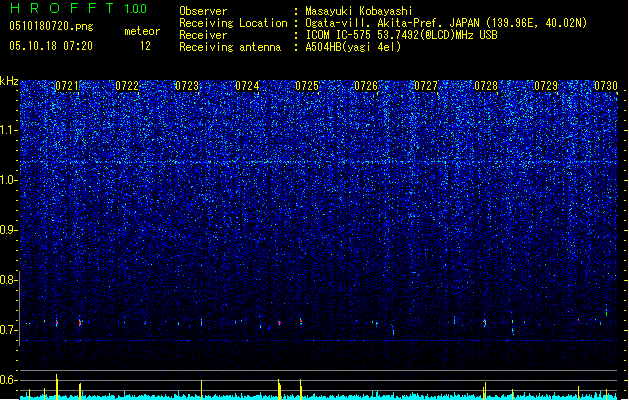Screen dimensions: 629x400
Task: Click the date stamp 05.10.18 07:20
Action: pos(51,46)
